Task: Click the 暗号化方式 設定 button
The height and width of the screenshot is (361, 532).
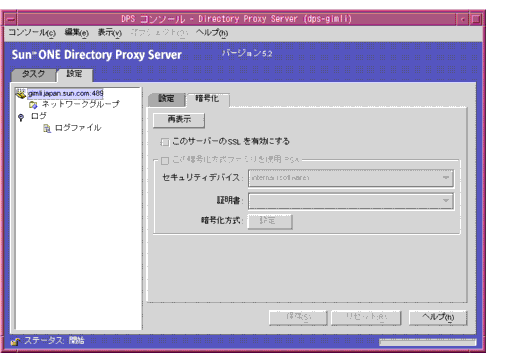Action: point(270,221)
